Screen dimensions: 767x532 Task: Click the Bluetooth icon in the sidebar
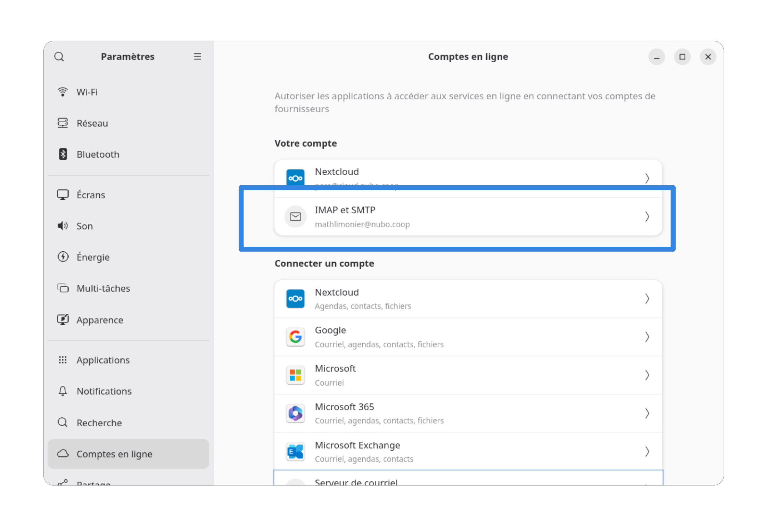(x=63, y=154)
